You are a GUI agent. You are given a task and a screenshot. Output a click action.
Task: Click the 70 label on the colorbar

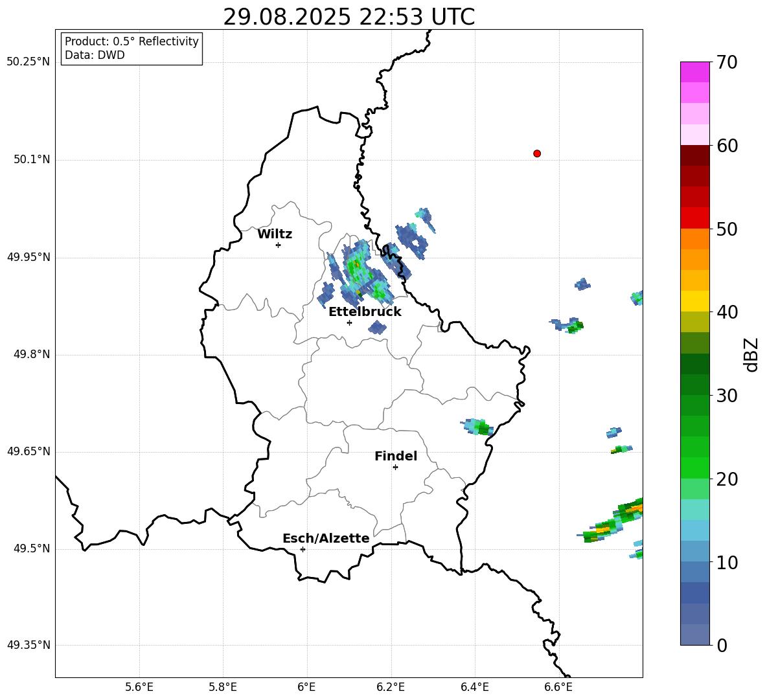pyautogui.click(x=727, y=63)
